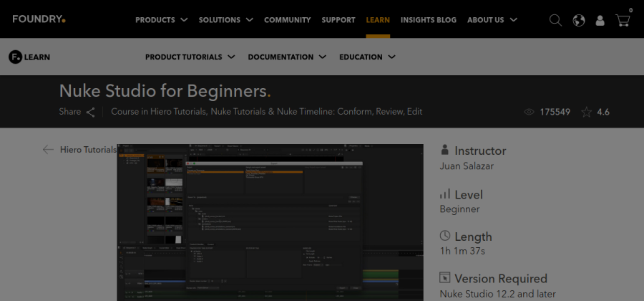Click the Nuke Studio for Beginners title

click(165, 91)
